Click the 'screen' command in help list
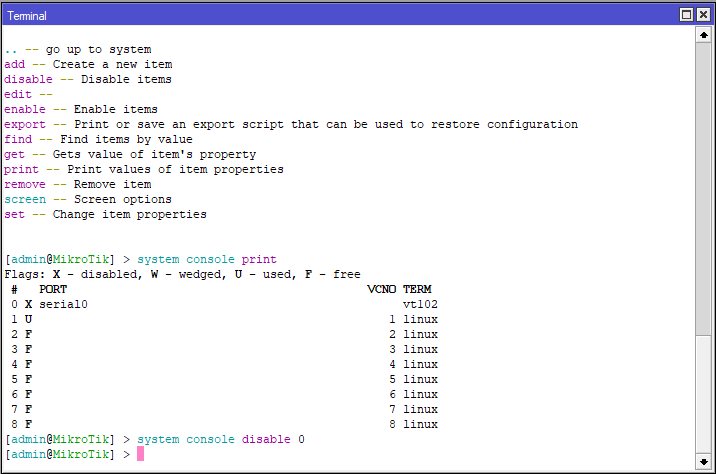Viewport: 716px width, 474px height. click(24, 199)
